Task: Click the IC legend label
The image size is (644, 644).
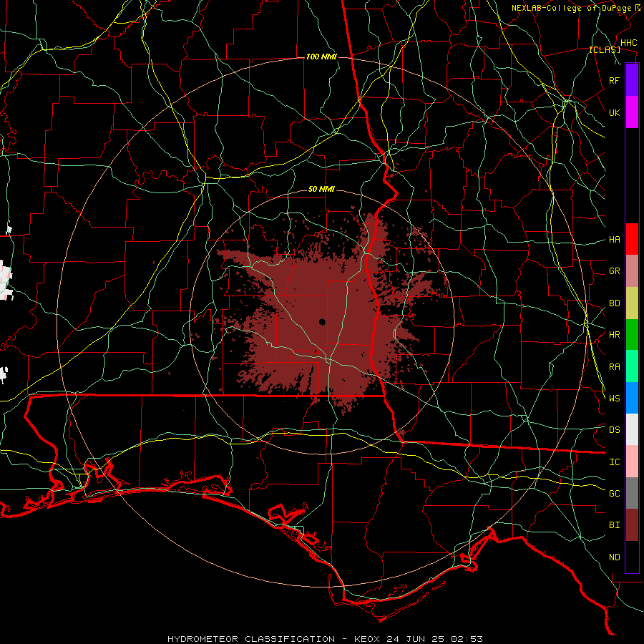Action: point(614,462)
